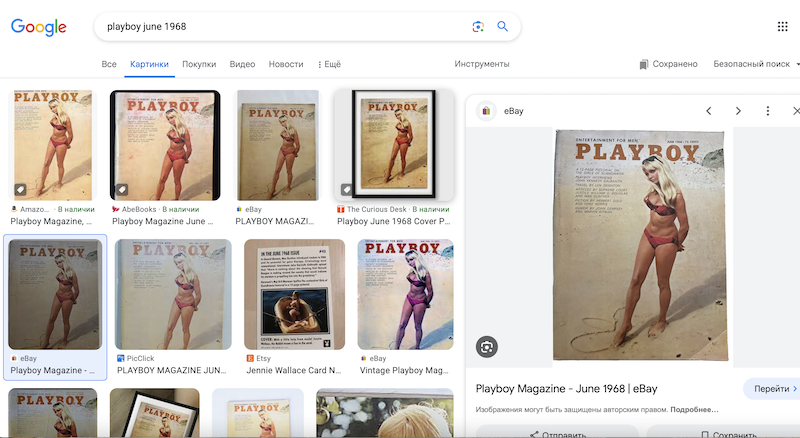Click 'Playboy June 1968 Cover P...' caption
This screenshot has height=438, width=800.
[x=393, y=222]
